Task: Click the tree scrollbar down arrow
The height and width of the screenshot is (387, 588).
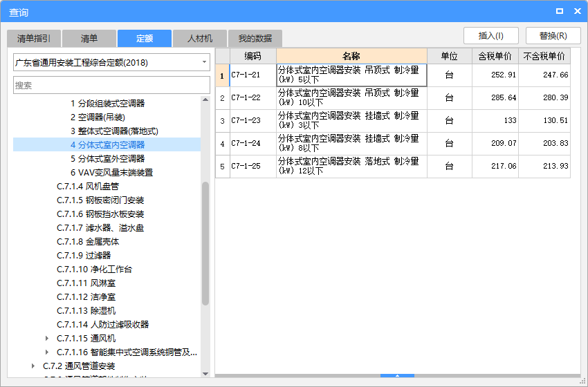Action: [205, 373]
